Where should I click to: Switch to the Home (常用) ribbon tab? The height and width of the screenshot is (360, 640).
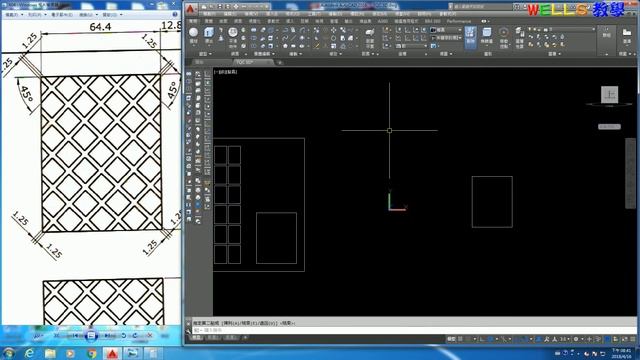tap(192, 21)
